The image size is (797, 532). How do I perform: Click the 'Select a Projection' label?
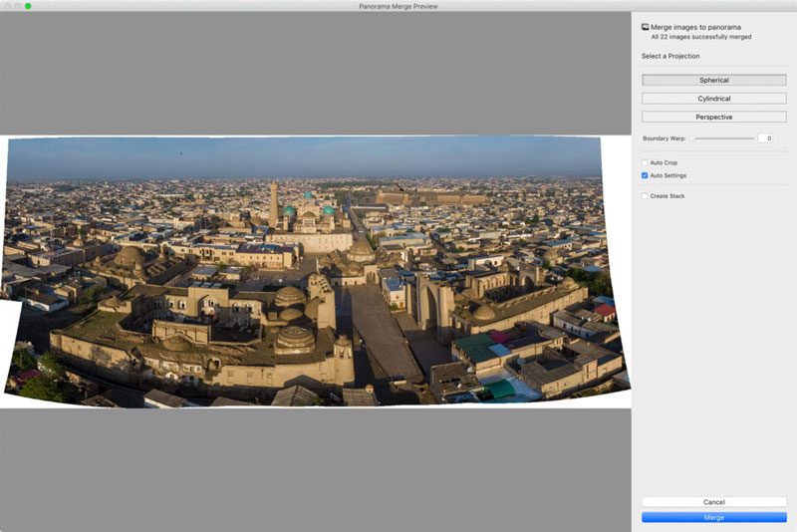point(670,56)
